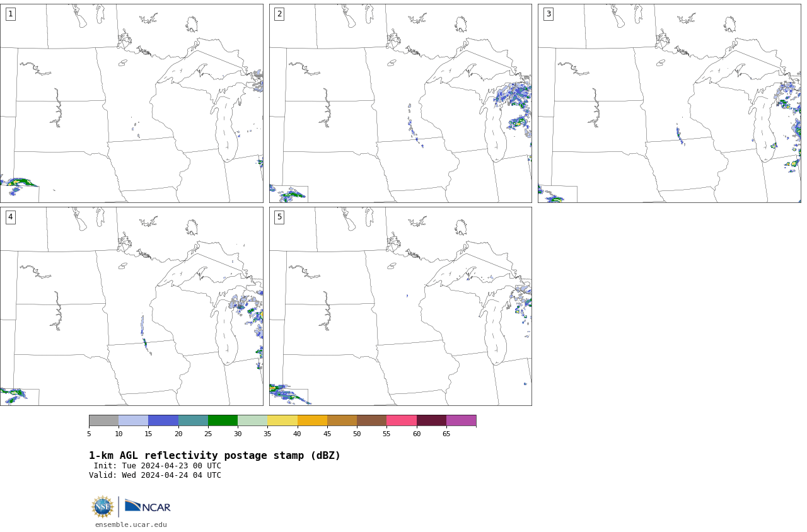Click the yellow 35-40 dBZ swatch

tap(282, 420)
